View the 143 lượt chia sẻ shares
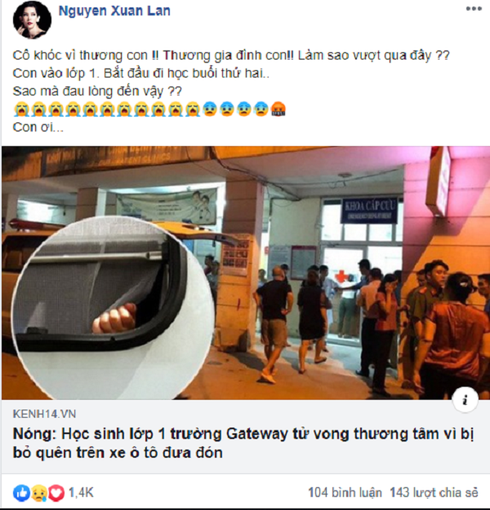The height and width of the screenshot is (510, 490). (x=434, y=493)
